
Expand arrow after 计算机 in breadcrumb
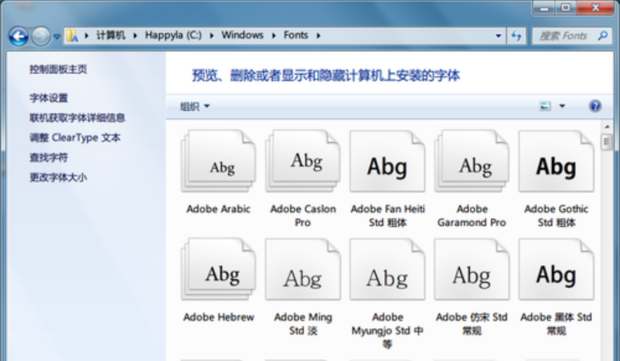[135, 36]
